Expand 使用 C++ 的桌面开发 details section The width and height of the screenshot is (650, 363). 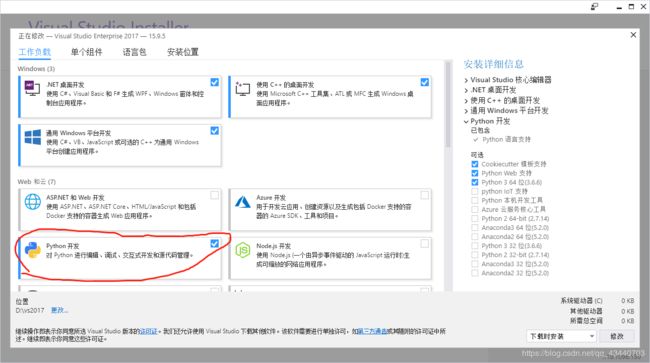click(x=466, y=101)
